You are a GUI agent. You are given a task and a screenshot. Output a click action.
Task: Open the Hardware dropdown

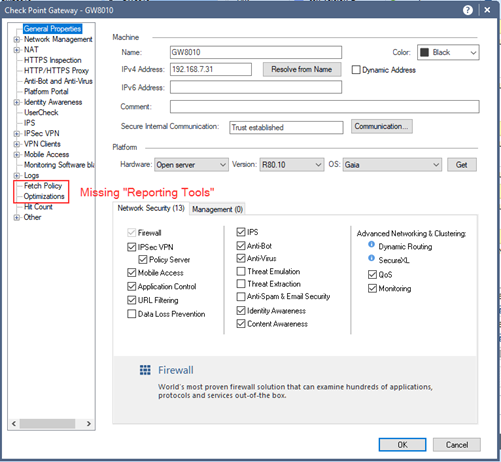[191, 165]
